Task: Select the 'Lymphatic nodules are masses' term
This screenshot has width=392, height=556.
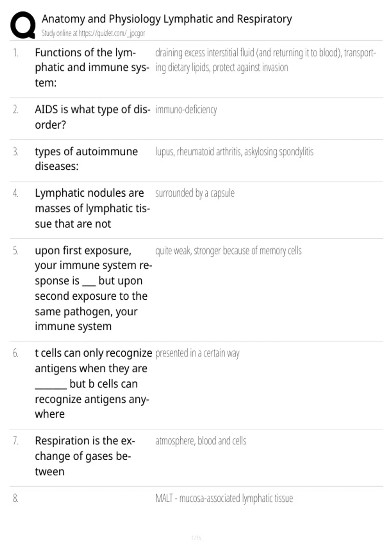Action: pos(92,208)
